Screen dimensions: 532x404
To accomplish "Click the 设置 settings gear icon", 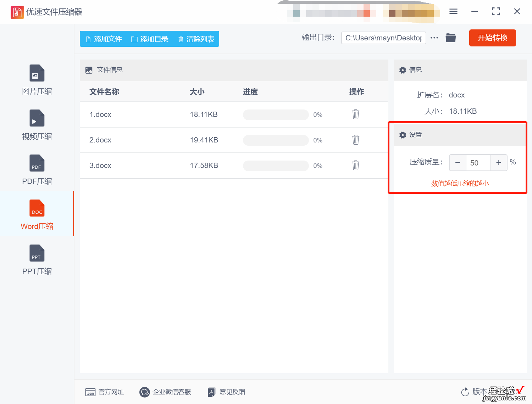I will [x=403, y=135].
